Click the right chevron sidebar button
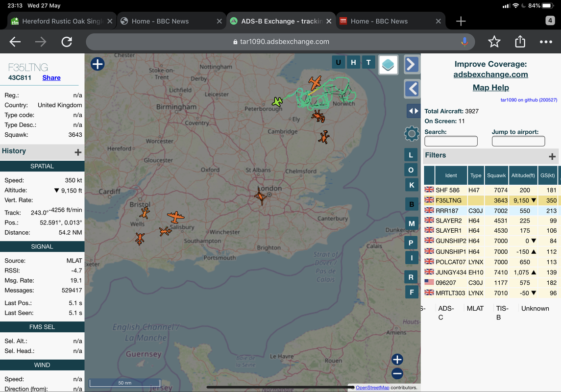This screenshot has height=392, width=561. pos(412,65)
